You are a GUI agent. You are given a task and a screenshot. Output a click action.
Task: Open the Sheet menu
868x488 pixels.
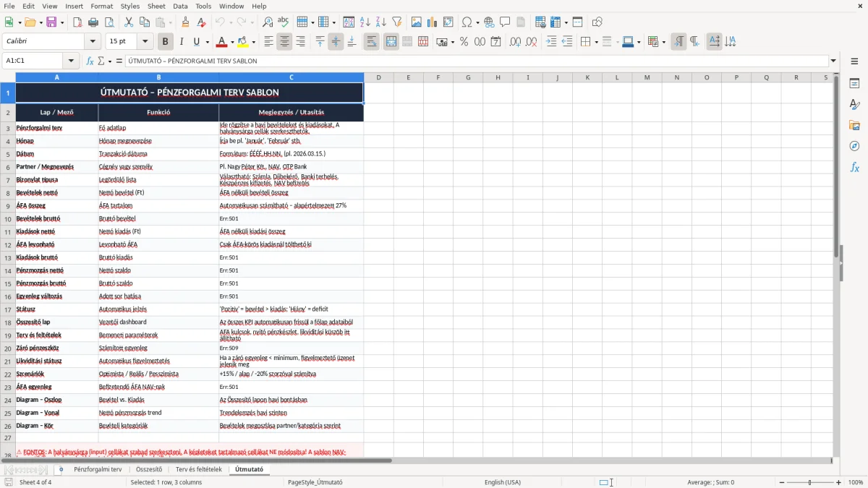click(x=156, y=6)
